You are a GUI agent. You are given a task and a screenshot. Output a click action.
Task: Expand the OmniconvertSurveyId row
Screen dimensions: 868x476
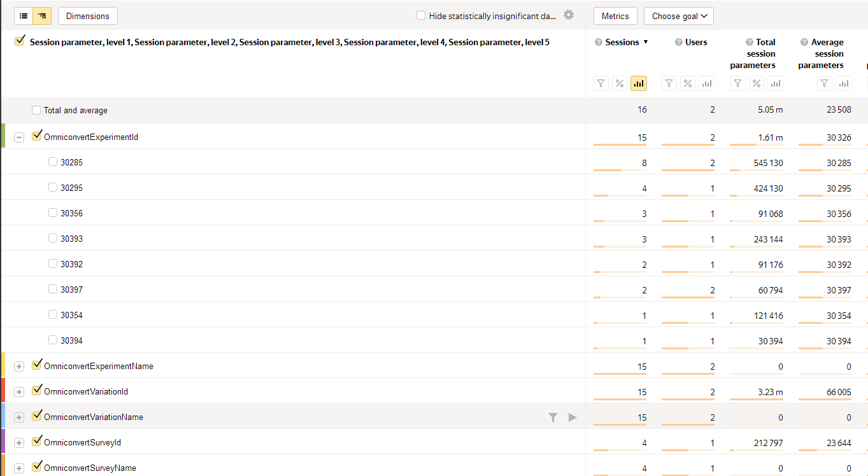click(19, 443)
